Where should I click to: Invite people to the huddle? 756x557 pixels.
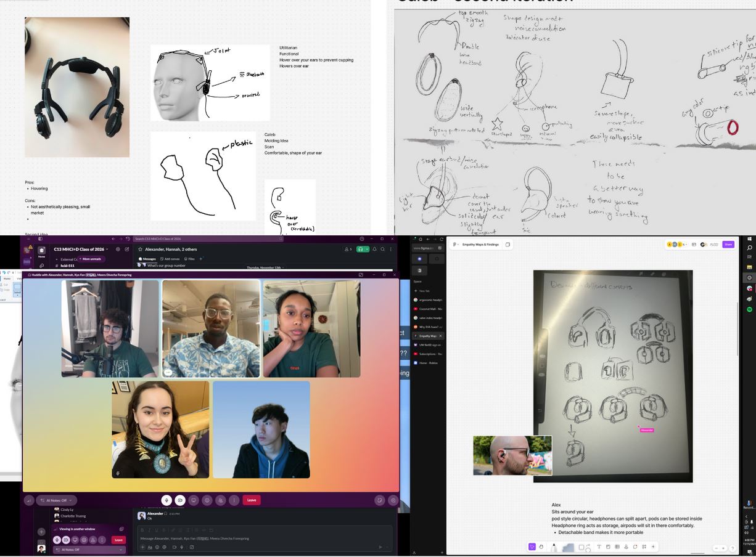pyautogui.click(x=221, y=500)
